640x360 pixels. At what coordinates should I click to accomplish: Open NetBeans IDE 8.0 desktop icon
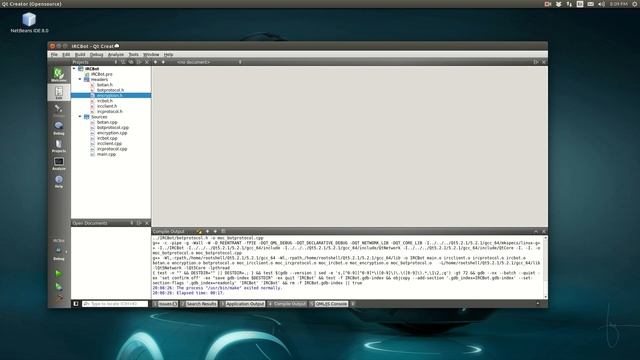point(29,23)
